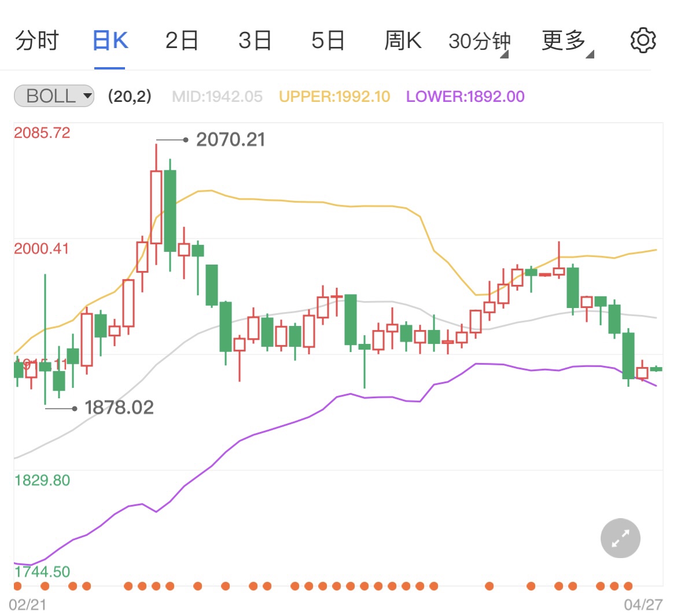Open the chart settings gear icon

(x=643, y=40)
